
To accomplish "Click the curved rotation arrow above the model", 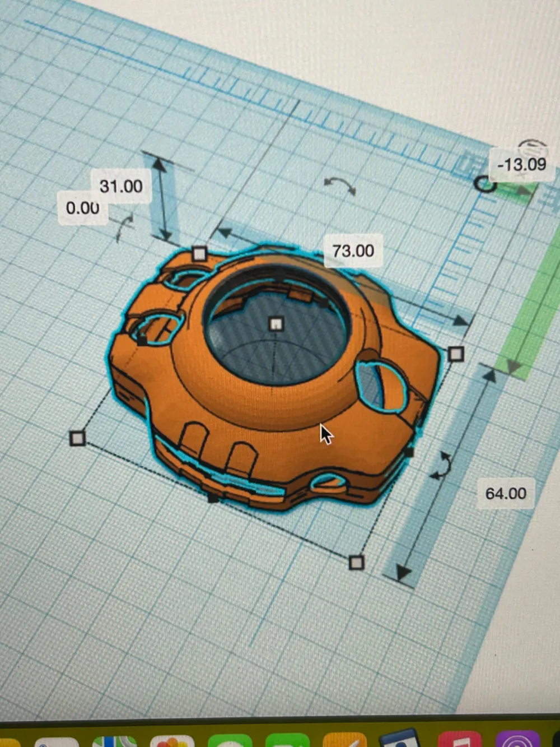I will pyautogui.click(x=340, y=185).
